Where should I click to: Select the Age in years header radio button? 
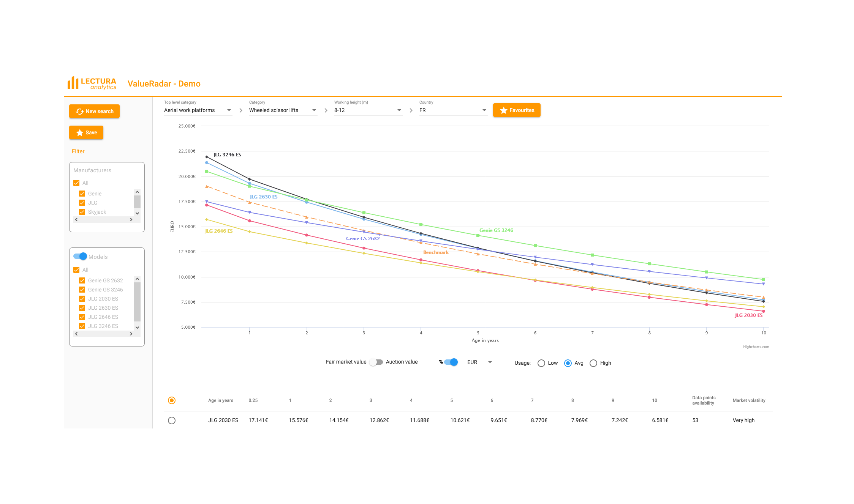(172, 400)
